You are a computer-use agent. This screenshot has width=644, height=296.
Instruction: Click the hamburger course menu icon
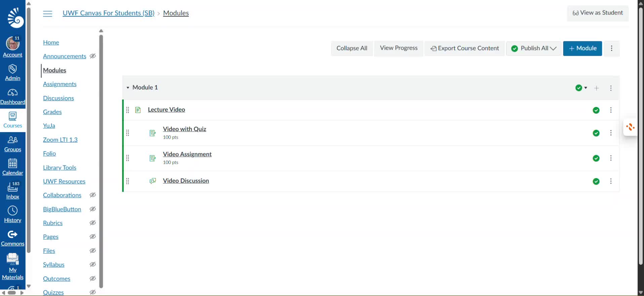(x=48, y=13)
